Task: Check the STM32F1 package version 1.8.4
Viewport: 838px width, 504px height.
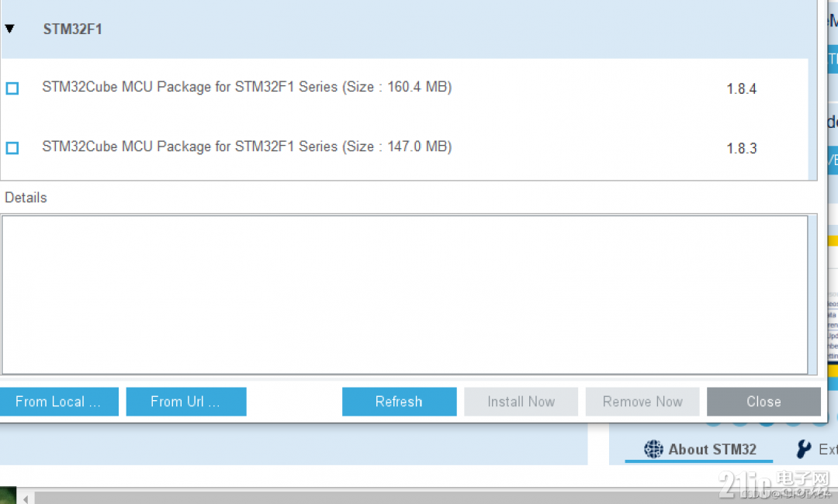Action: 12,88
